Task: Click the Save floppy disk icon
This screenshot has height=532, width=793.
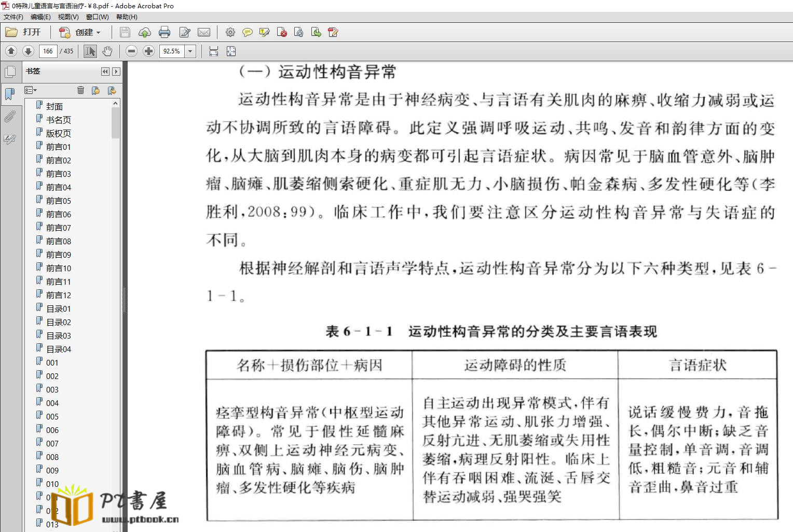Action: tap(125, 32)
